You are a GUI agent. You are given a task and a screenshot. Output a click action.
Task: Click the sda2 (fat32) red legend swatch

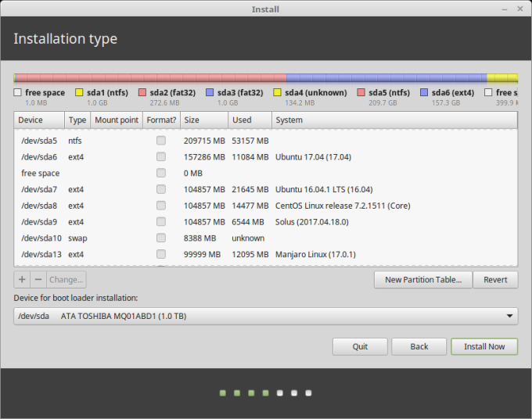tap(142, 92)
